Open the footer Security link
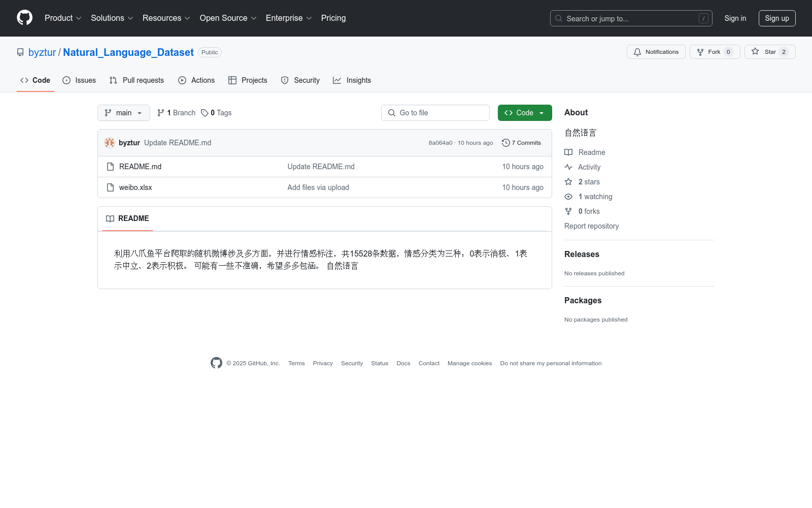Screen dimensions: 812x508 (352, 363)
